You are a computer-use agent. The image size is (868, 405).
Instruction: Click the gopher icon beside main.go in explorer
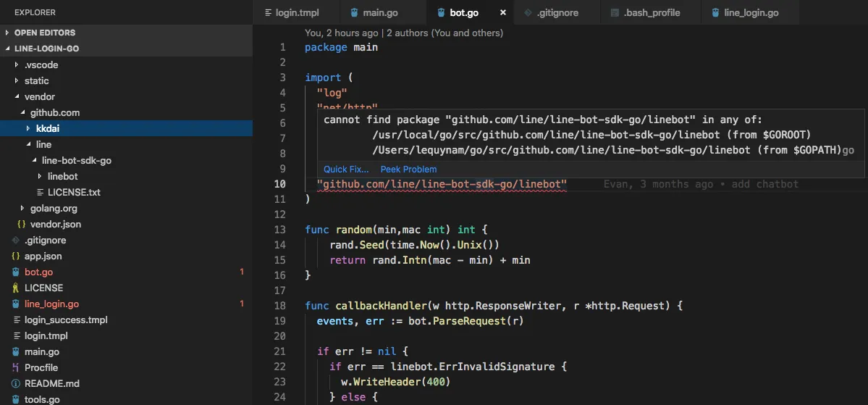15,352
